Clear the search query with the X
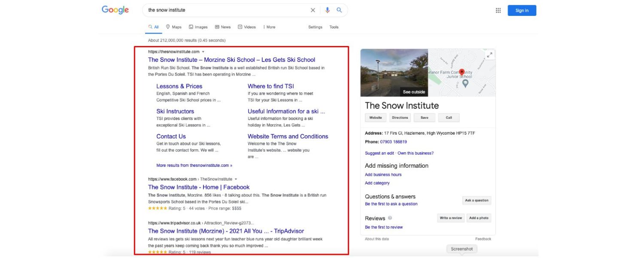This screenshot has height=258, width=644. [x=313, y=10]
